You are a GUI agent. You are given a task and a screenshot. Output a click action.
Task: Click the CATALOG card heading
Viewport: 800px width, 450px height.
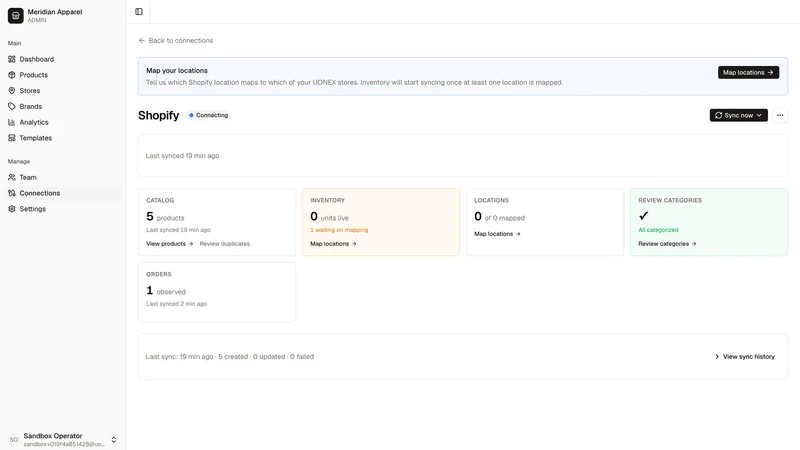(160, 201)
